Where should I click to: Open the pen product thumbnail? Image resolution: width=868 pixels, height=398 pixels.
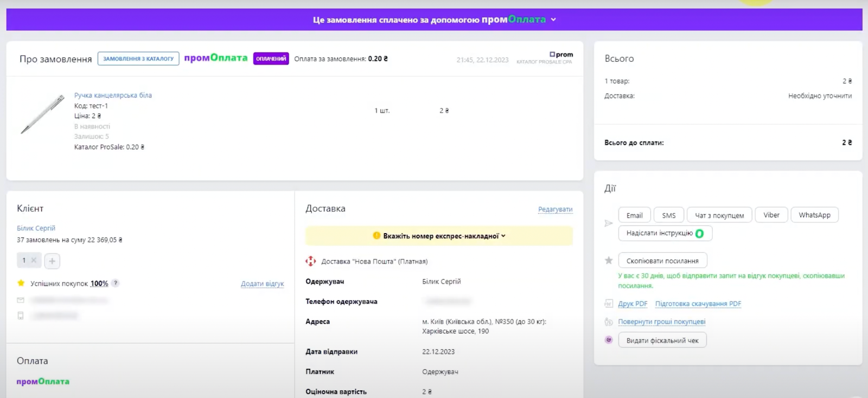(x=42, y=114)
